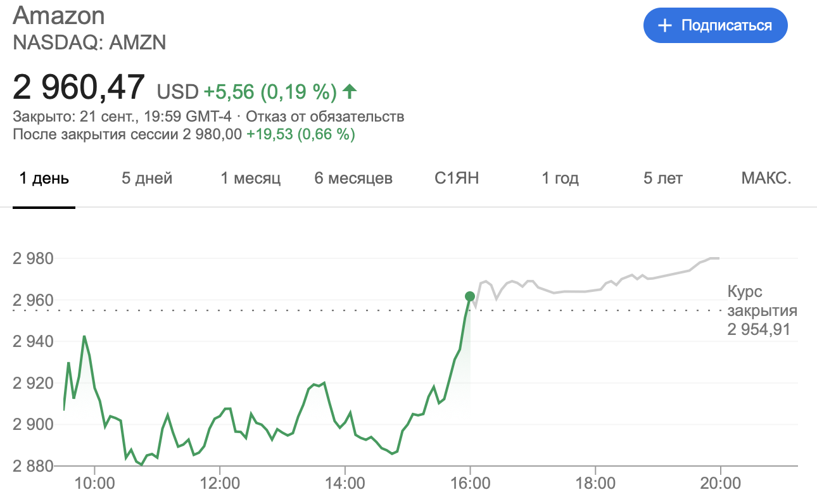Switch to the 5 дней tab
This screenshot has height=504, width=817.
pos(147,179)
